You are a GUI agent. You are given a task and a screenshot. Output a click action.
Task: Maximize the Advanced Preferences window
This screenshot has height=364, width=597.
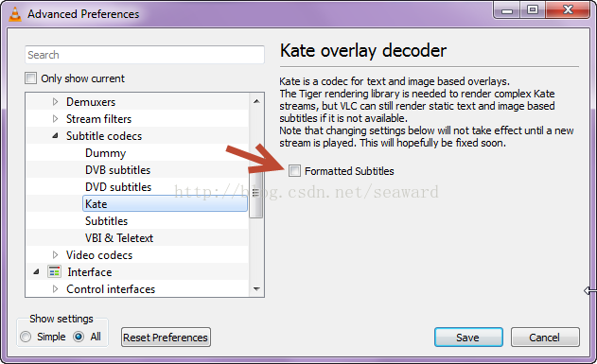(x=533, y=9)
